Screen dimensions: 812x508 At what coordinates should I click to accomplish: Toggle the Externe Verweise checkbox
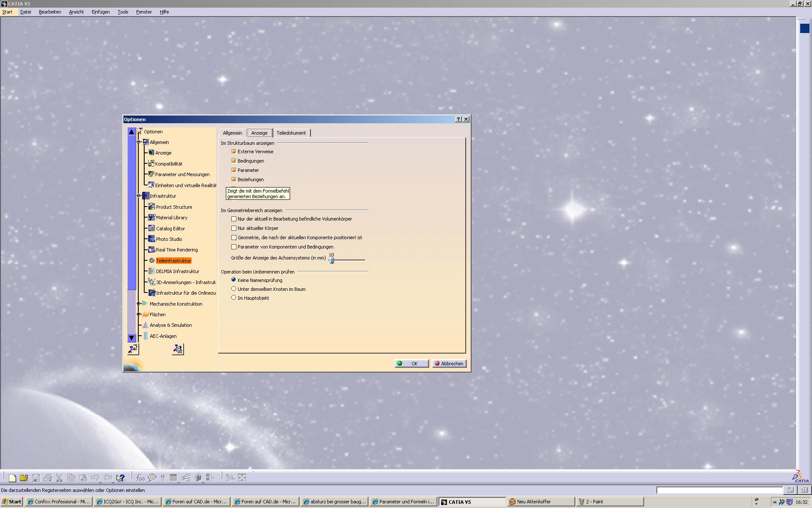[233, 151]
